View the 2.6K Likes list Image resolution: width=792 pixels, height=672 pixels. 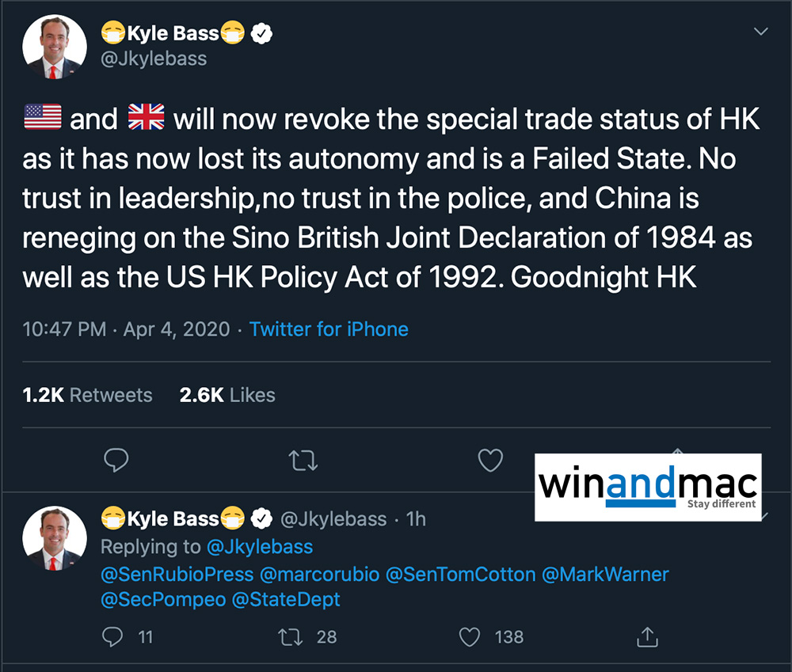pyautogui.click(x=227, y=395)
